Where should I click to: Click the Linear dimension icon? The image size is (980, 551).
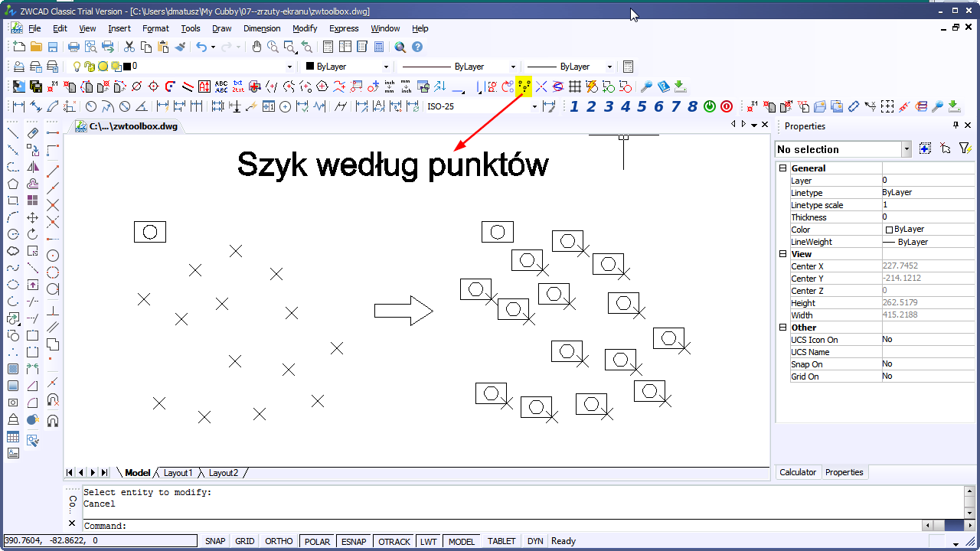[19, 106]
